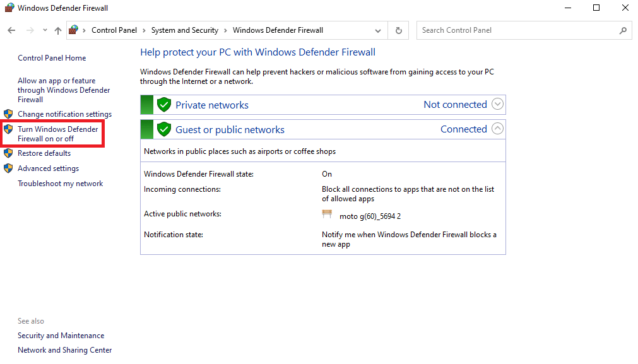Click green shield icon of Private networks
The image size is (638, 364).
(x=164, y=105)
